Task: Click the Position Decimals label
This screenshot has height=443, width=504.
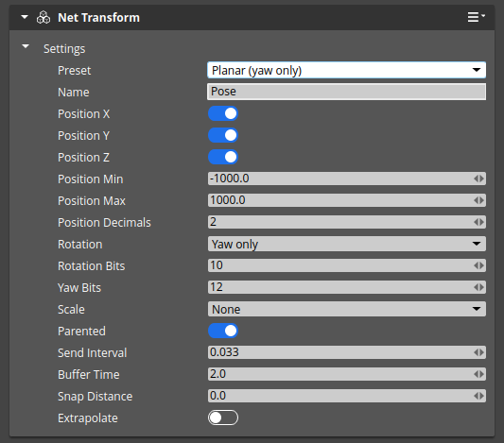Action: [x=104, y=223]
